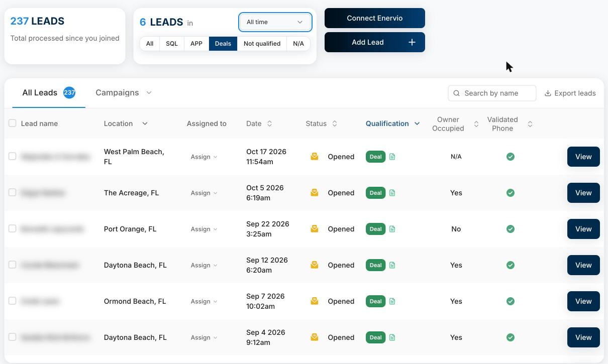Check the box for the Sep 4 2026 lead
Image resolution: width=608 pixels, height=364 pixels.
[x=13, y=337]
